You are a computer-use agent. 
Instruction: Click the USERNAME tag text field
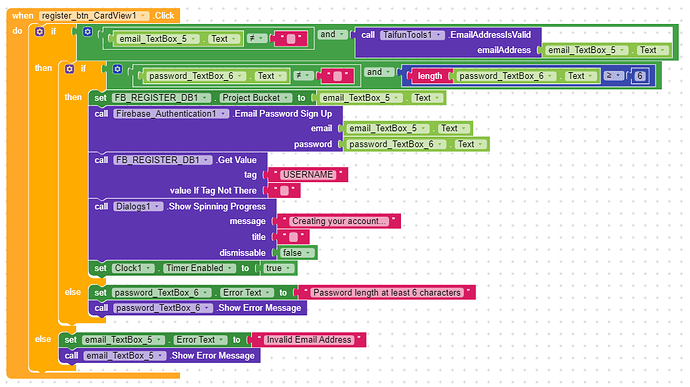pyautogui.click(x=308, y=175)
